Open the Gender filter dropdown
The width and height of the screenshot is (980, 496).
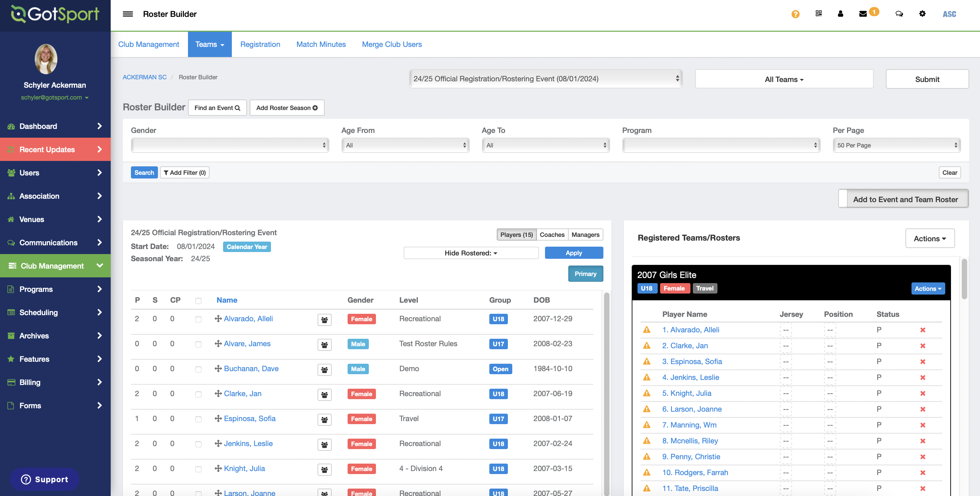[230, 145]
